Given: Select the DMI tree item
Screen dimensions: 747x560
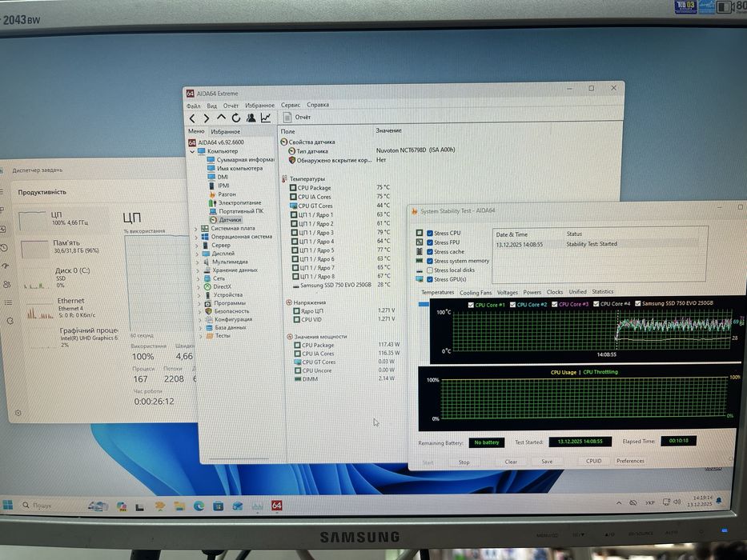Looking at the screenshot, I should 218,177.
